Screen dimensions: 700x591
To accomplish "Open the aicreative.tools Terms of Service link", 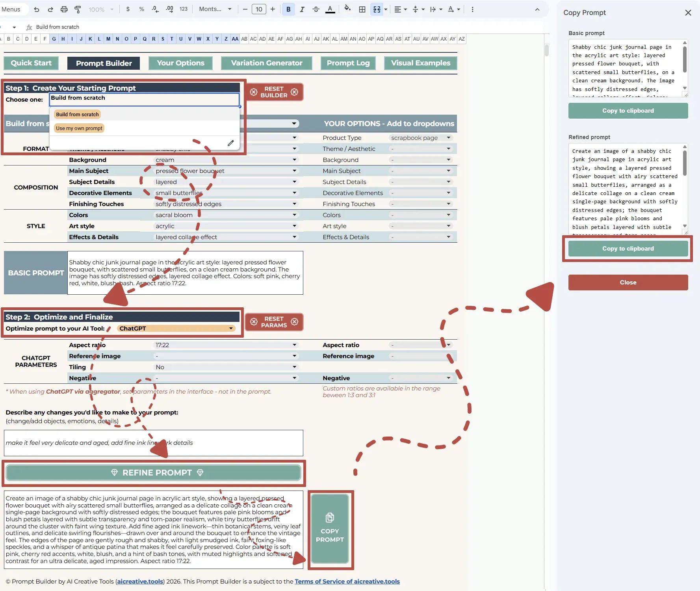I will pyautogui.click(x=347, y=582).
